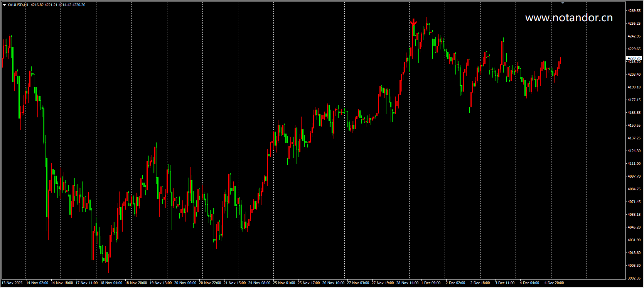The height and width of the screenshot is (288, 644).
Task: Click the 4269.55 price scale label
Action: (634, 11)
